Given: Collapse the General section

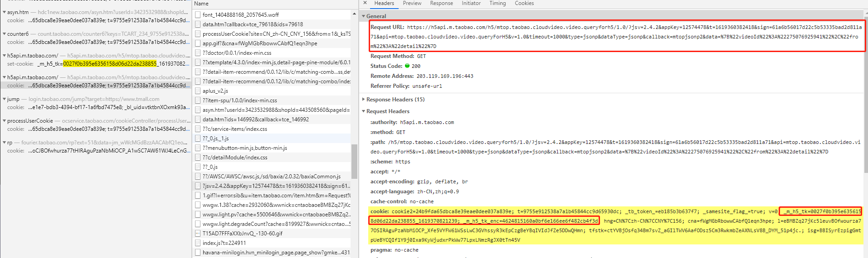Looking at the screenshot, I should coord(364,16).
